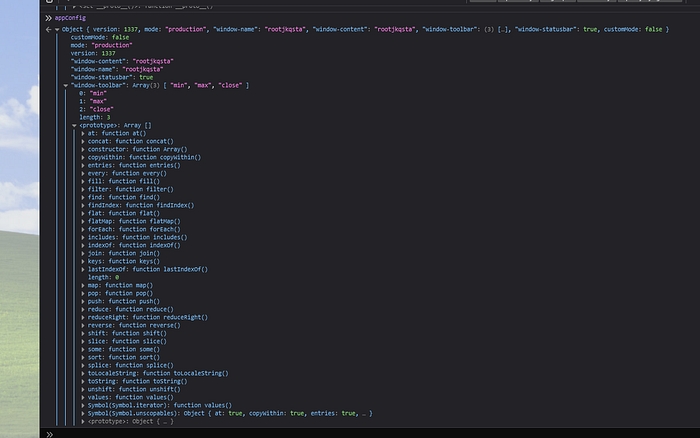Viewport: 700px width, 438px height.
Task: Expand the filter function entry
Action: 83,189
